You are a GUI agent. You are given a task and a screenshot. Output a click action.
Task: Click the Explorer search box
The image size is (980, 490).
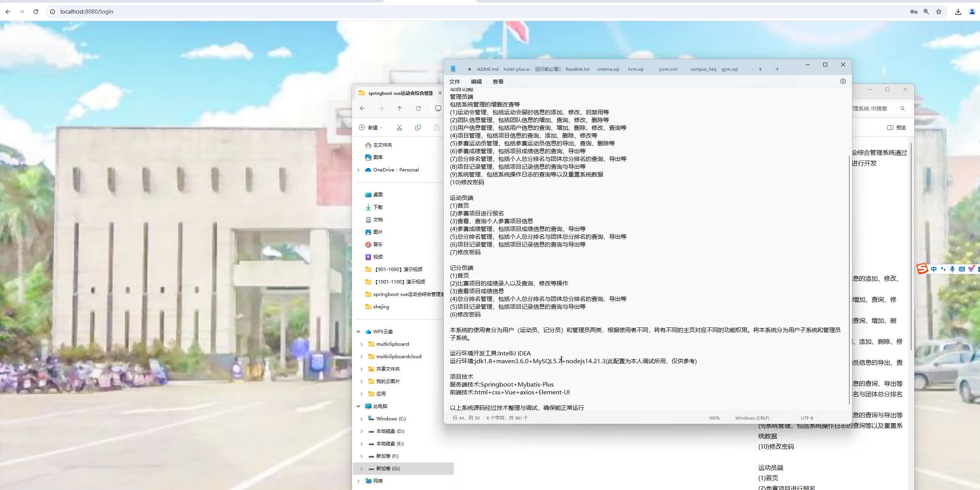click(879, 108)
